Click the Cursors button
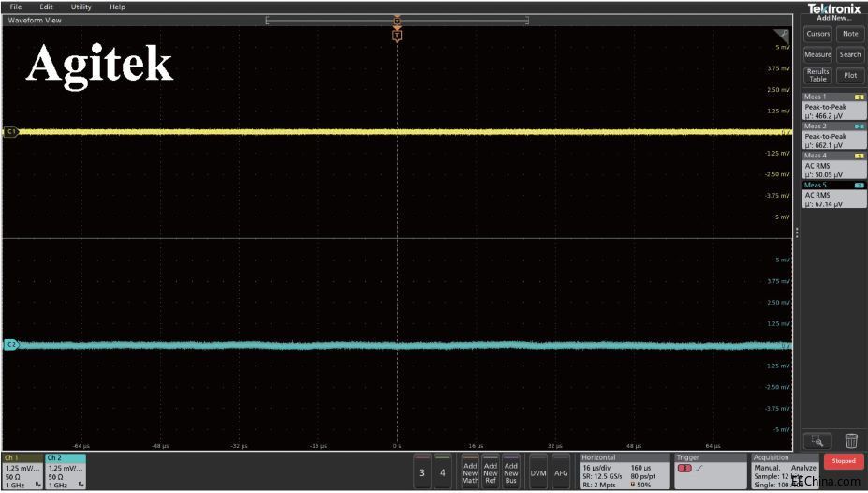This screenshot has height=493, width=868. pyautogui.click(x=817, y=34)
